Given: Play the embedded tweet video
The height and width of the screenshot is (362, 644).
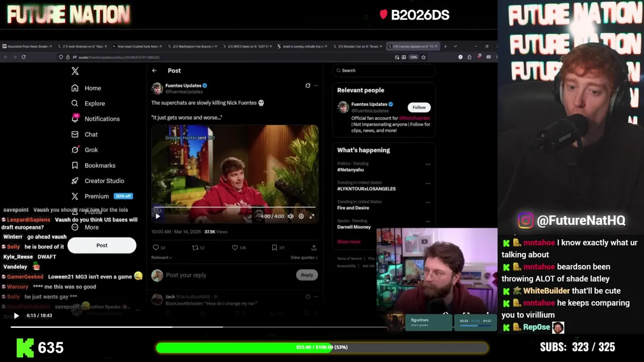Looking at the screenshot, I should (157, 216).
